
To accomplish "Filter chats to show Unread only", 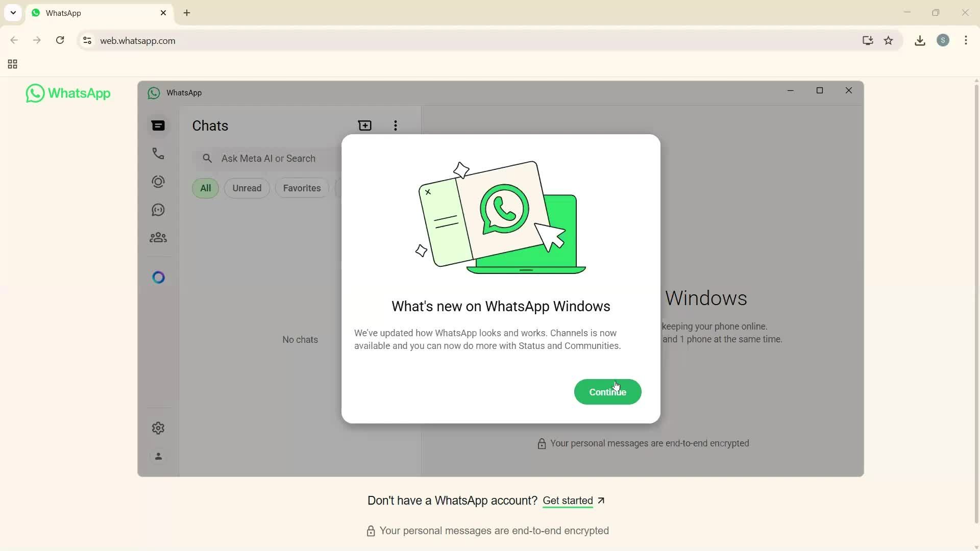I will point(247,188).
